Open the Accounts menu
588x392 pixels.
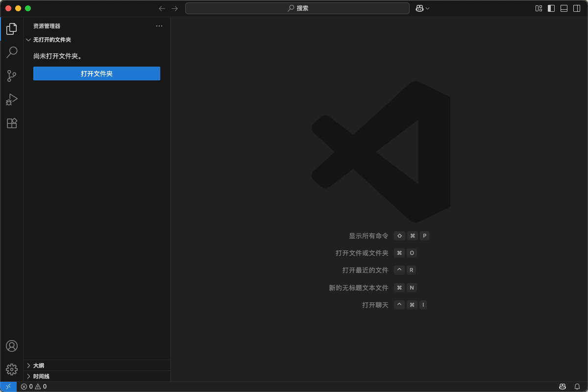coord(12,346)
